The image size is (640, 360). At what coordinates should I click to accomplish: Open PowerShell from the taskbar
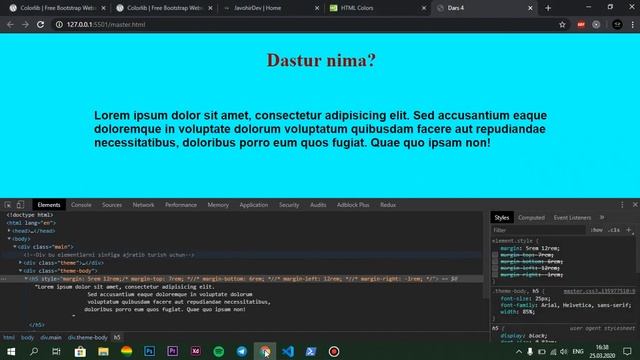[311, 351]
